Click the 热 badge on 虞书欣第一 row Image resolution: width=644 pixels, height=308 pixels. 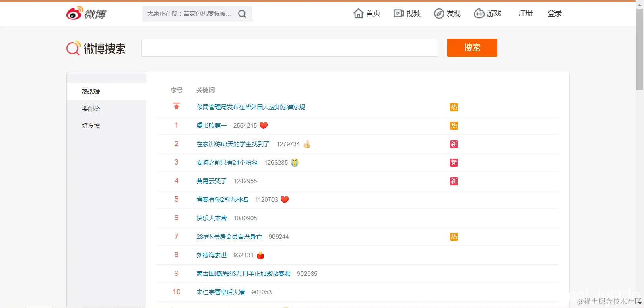pos(454,126)
